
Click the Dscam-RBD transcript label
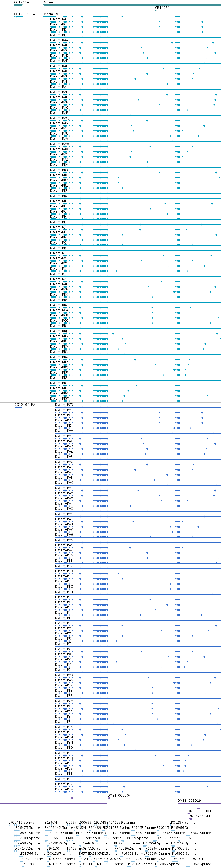pos(59,180)
